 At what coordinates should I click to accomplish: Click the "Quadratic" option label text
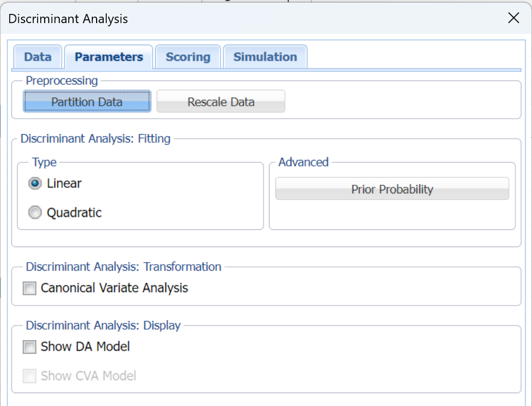pos(74,213)
